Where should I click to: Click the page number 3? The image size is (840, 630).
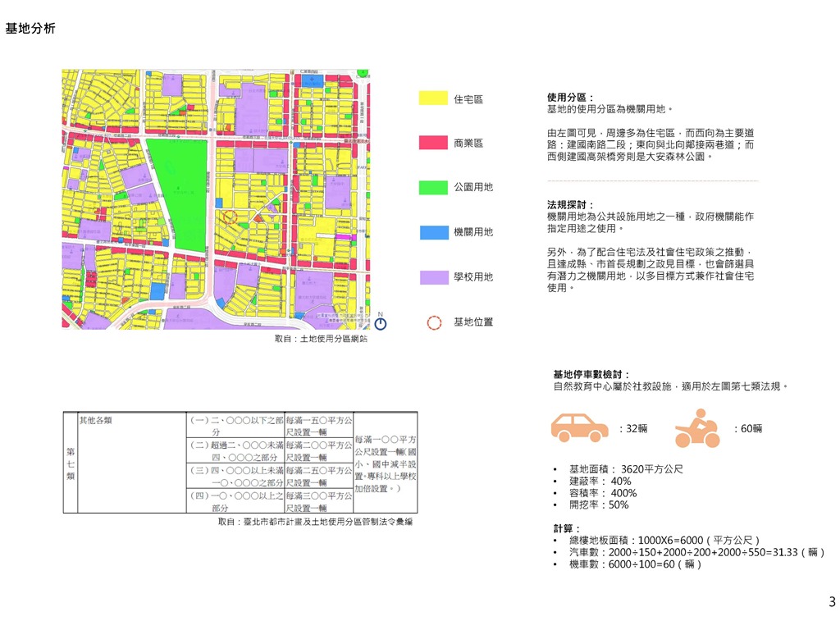832,603
